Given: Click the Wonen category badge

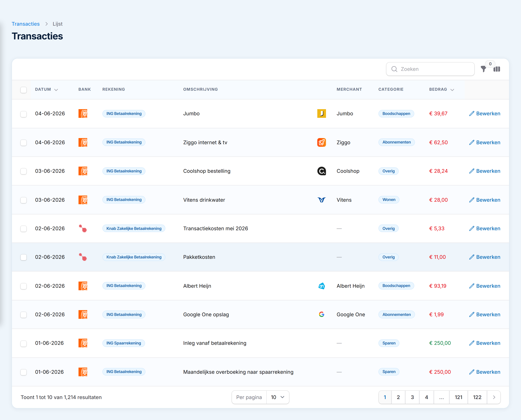Looking at the screenshot, I should 389,200.
